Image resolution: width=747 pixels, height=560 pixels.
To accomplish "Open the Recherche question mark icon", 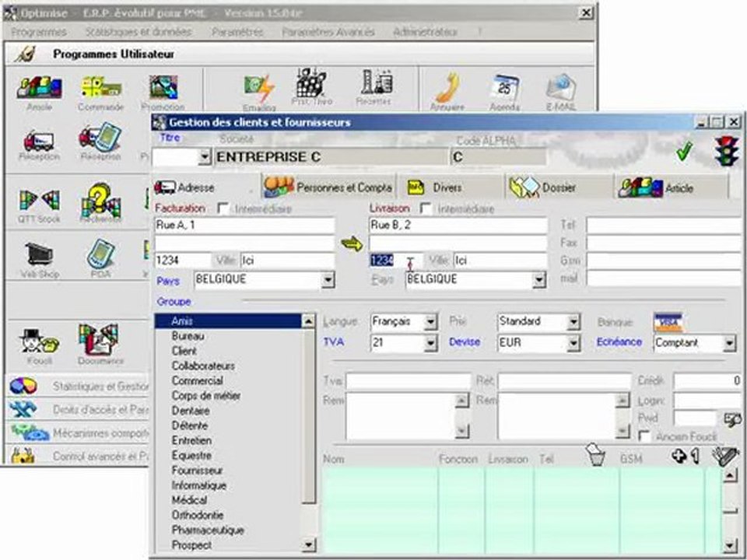I will [100, 203].
